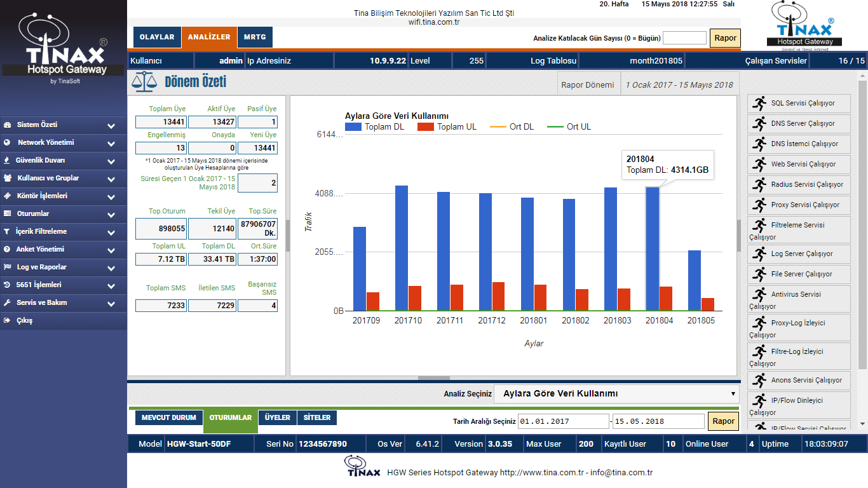Image resolution: width=868 pixels, height=488 pixels.
Task: Toggle the Toplam DL legend series
Action: [375, 126]
